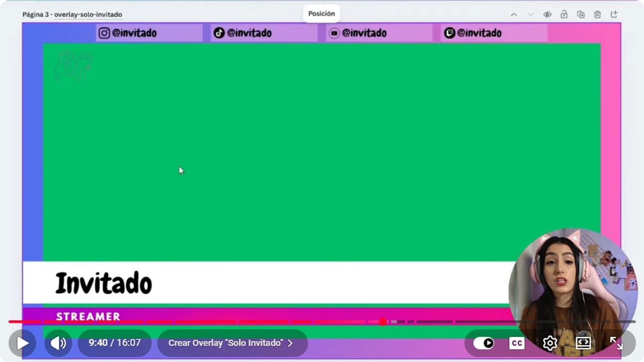Mute the video volume
Screen dimensions: 644x362
[58, 343]
